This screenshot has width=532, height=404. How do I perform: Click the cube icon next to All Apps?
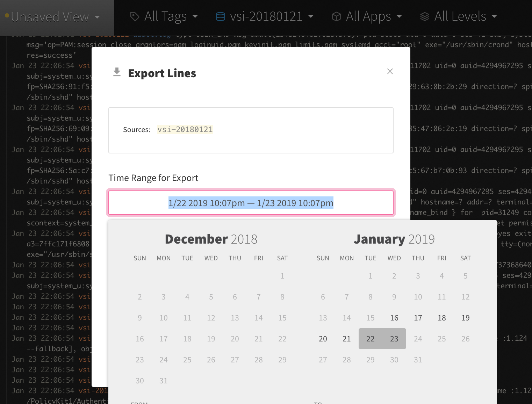pos(336,16)
